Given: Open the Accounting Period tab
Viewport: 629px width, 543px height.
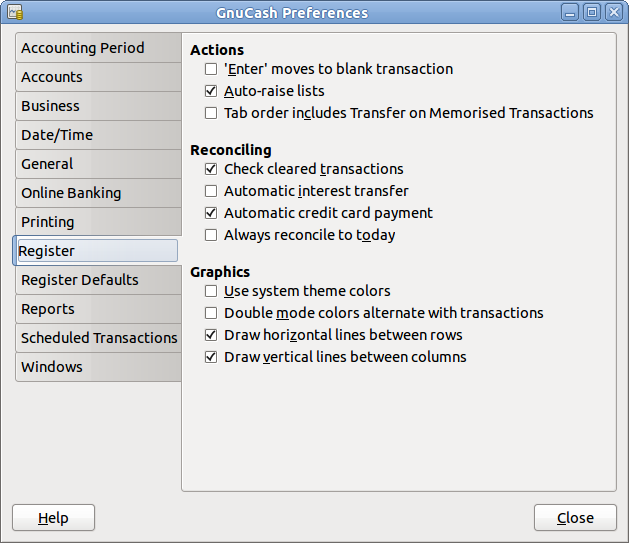Looking at the screenshot, I should (x=98, y=48).
